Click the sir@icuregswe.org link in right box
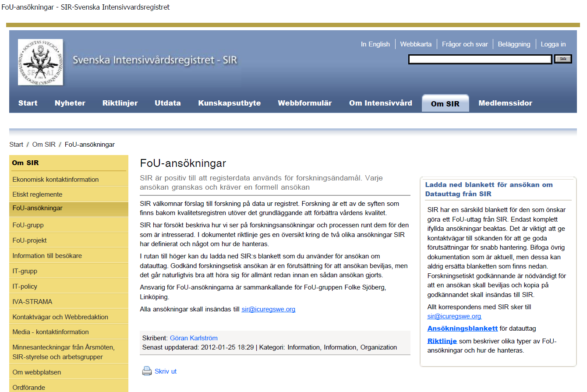The height and width of the screenshot is (392, 587). tap(454, 316)
